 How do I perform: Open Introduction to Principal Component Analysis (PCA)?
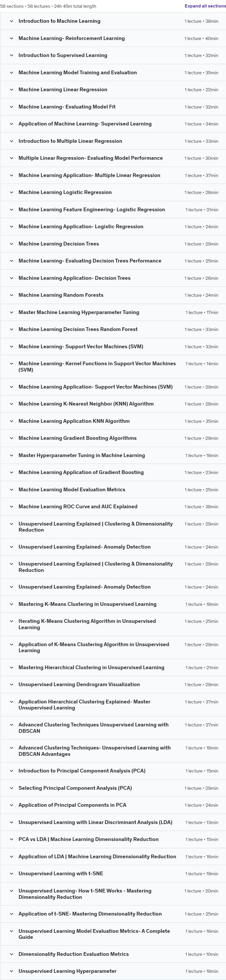(x=113, y=771)
